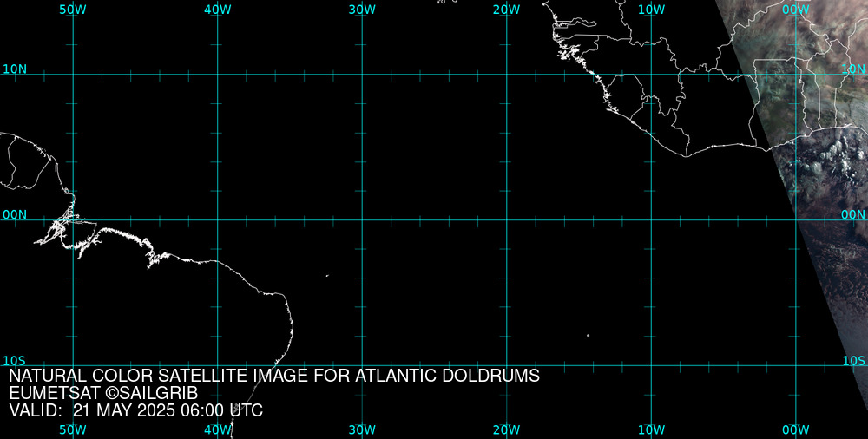
Task: Click the '00W' label along the top edge
Action: (x=795, y=10)
